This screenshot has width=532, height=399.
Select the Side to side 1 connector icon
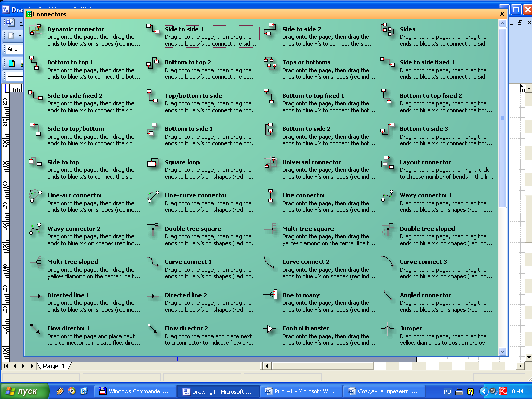pyautogui.click(x=153, y=29)
